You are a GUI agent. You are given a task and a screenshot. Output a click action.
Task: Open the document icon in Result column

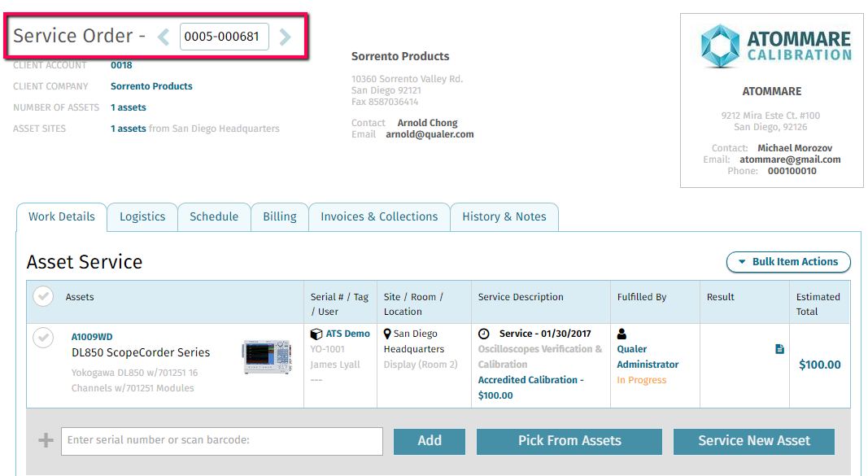click(x=779, y=349)
